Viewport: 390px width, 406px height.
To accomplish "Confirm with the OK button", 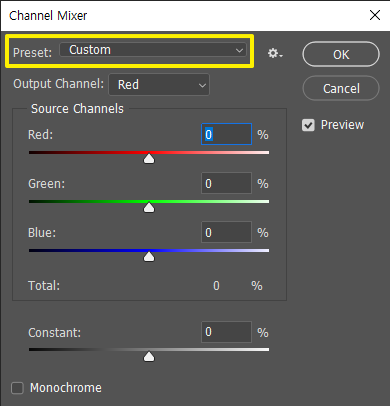I will pyautogui.click(x=341, y=54).
